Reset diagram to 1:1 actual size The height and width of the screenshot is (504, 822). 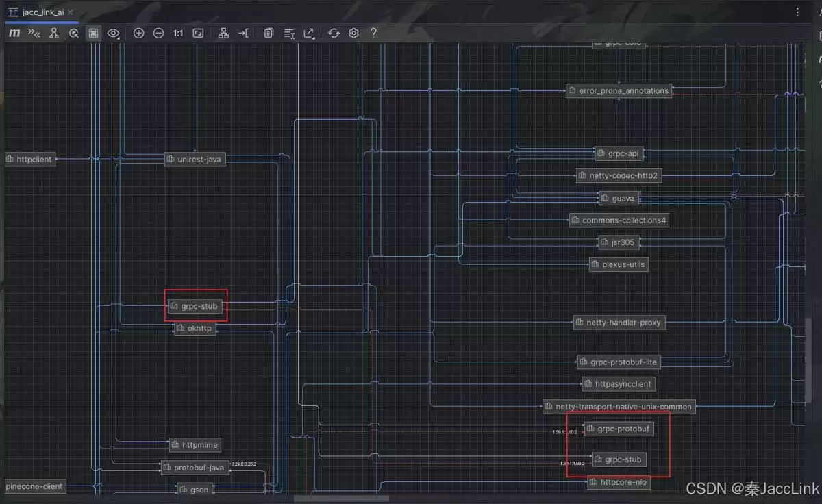(178, 33)
